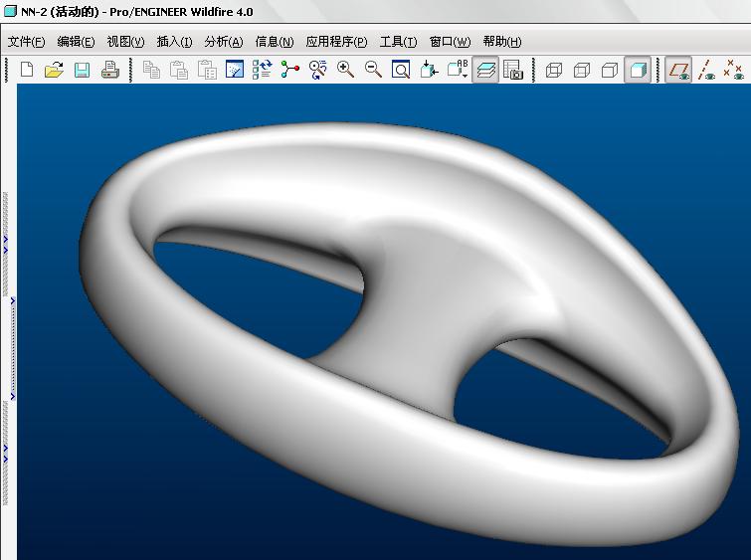Open the 视图(V) menu
The image size is (751, 560).
(125, 42)
